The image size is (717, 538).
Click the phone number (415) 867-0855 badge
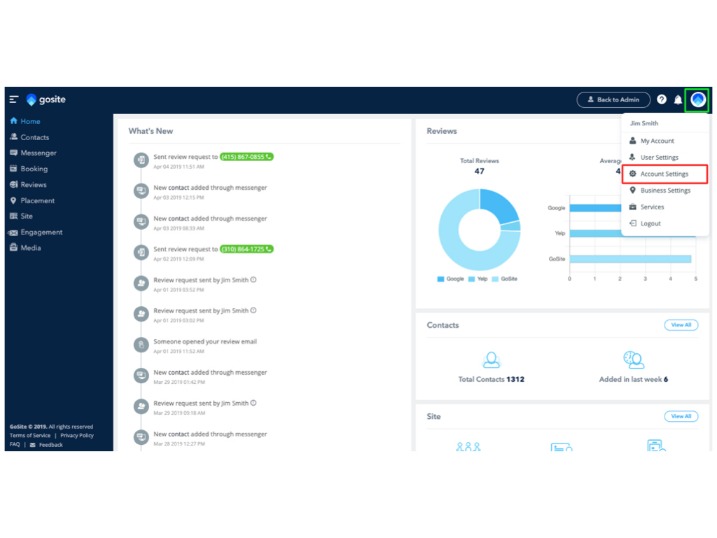[x=246, y=157]
